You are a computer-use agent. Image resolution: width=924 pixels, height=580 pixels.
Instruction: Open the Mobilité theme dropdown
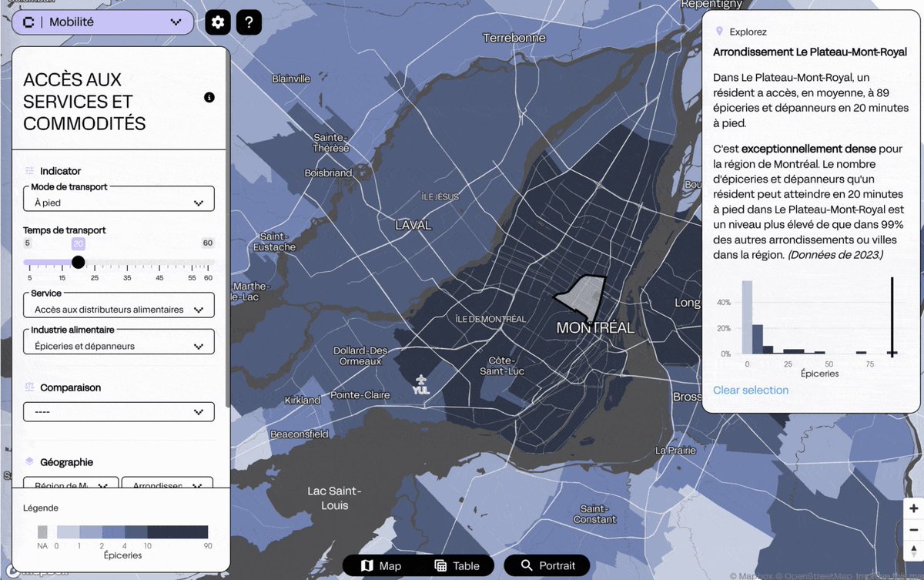point(102,22)
